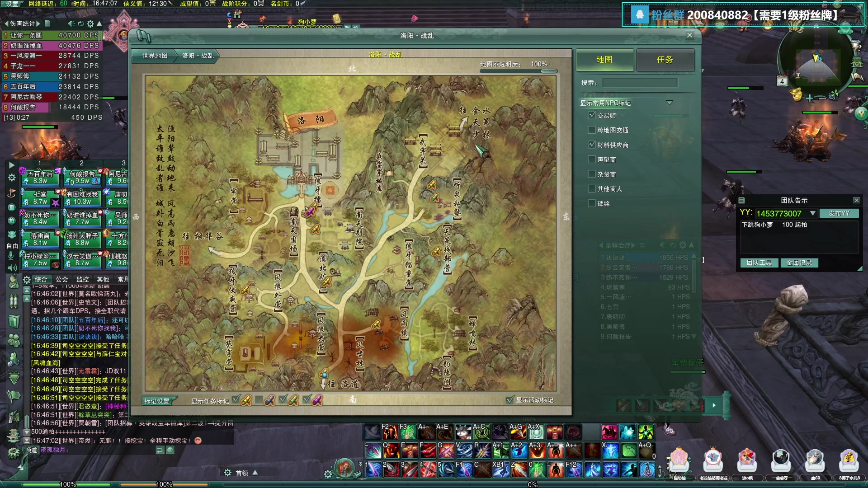868x488 pixels.
Task: Select 综合 chat tab
Action: 41,279
